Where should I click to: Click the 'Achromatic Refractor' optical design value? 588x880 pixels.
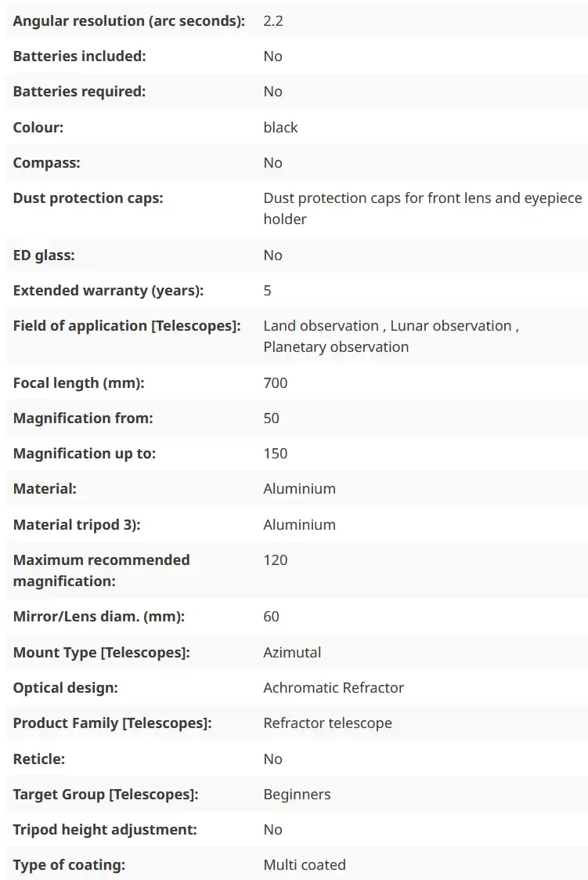[334, 688]
